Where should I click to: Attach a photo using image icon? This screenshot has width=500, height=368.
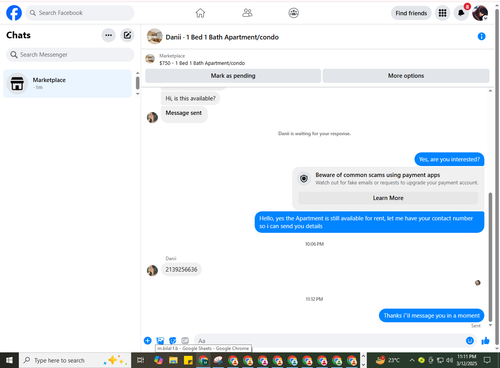pyautogui.click(x=160, y=340)
